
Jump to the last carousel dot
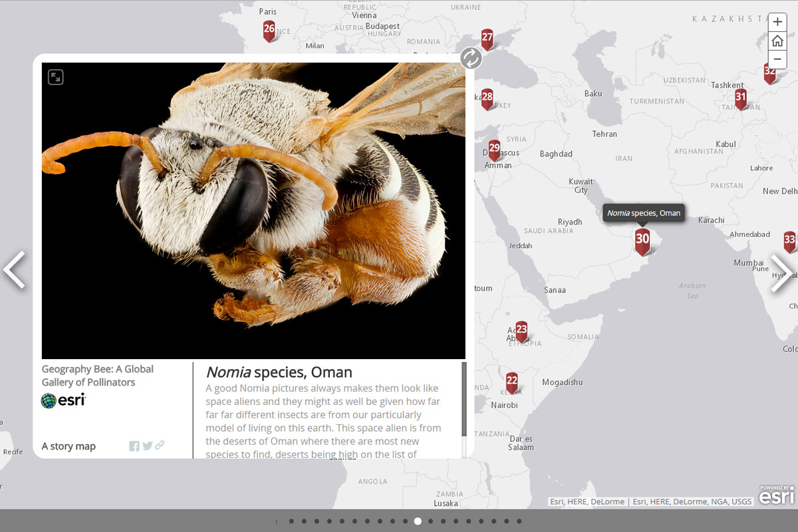coord(519,521)
